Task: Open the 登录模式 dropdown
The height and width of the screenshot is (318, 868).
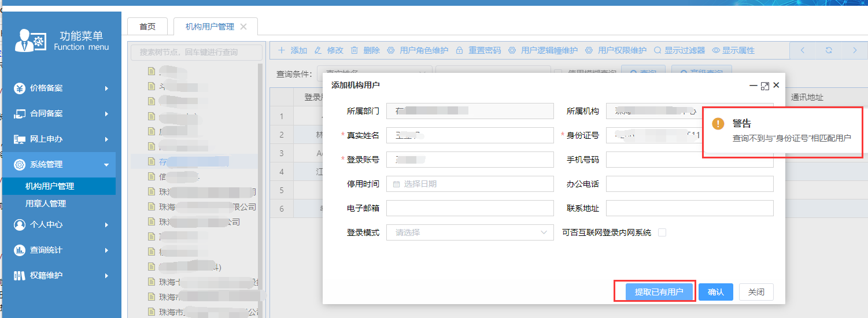Action: (x=470, y=232)
